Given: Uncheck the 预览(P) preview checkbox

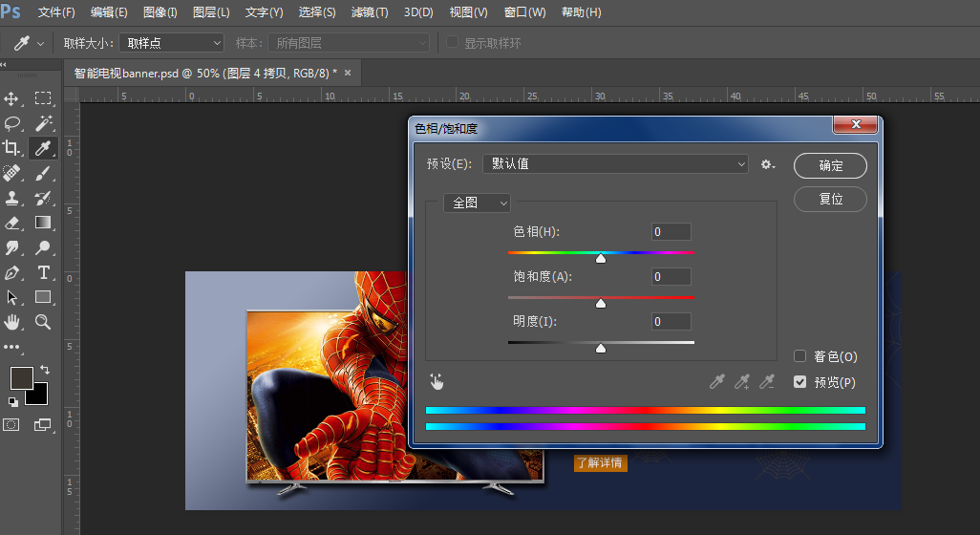Looking at the screenshot, I should (800, 382).
